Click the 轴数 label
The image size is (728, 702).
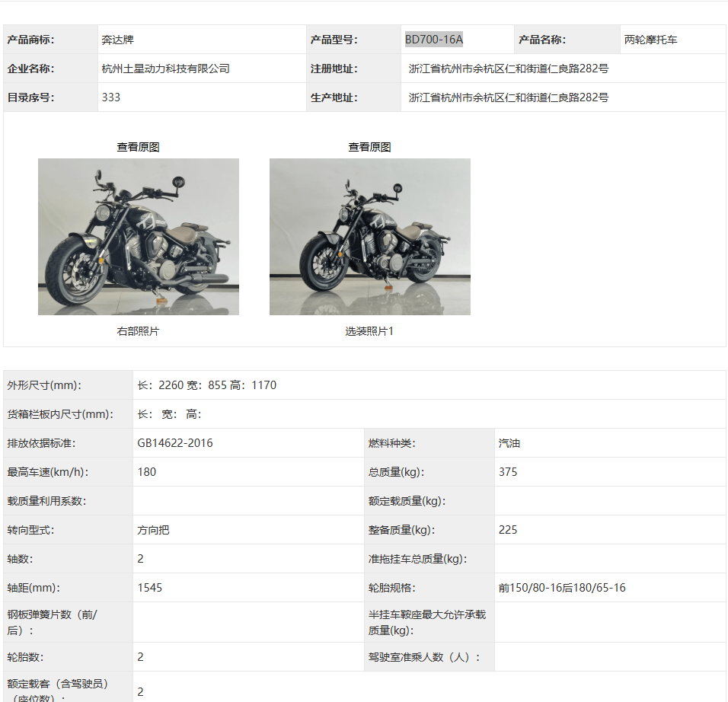coord(20,559)
